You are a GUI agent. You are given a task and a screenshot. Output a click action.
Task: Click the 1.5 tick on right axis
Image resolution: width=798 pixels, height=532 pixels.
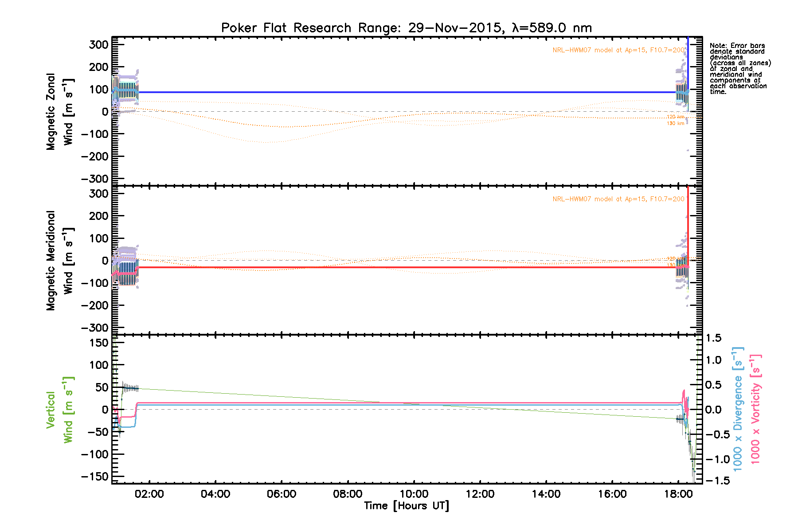713,338
